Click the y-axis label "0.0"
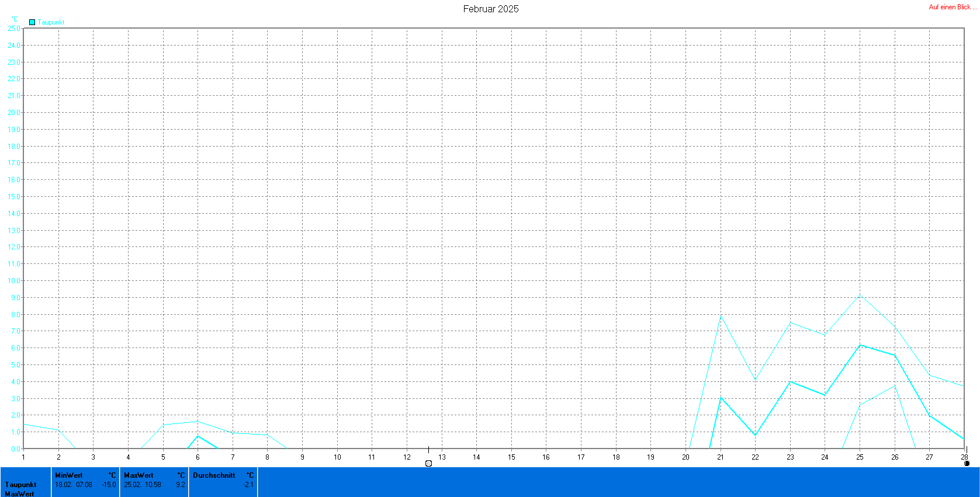 tap(15, 449)
